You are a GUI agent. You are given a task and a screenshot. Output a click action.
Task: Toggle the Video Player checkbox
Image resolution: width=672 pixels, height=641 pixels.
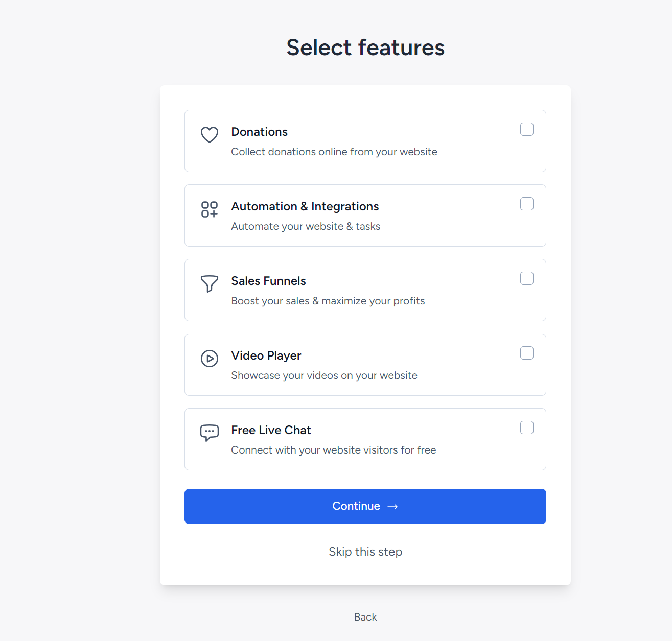[x=527, y=353]
